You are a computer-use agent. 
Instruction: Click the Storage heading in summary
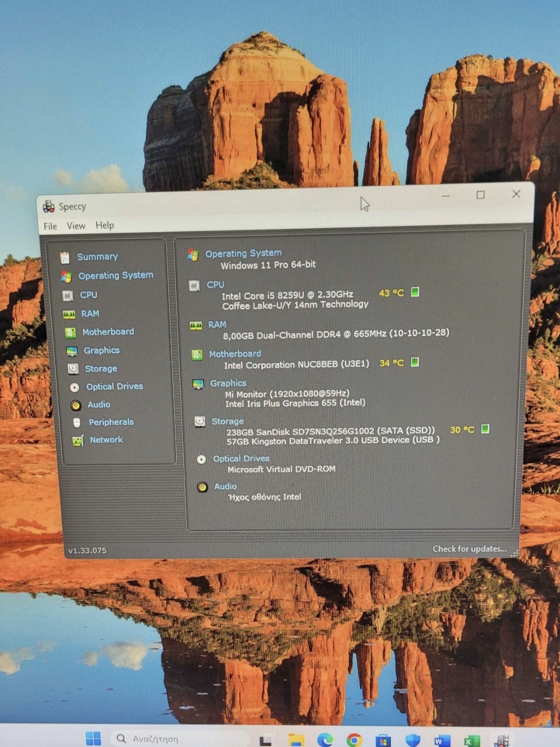click(x=227, y=421)
